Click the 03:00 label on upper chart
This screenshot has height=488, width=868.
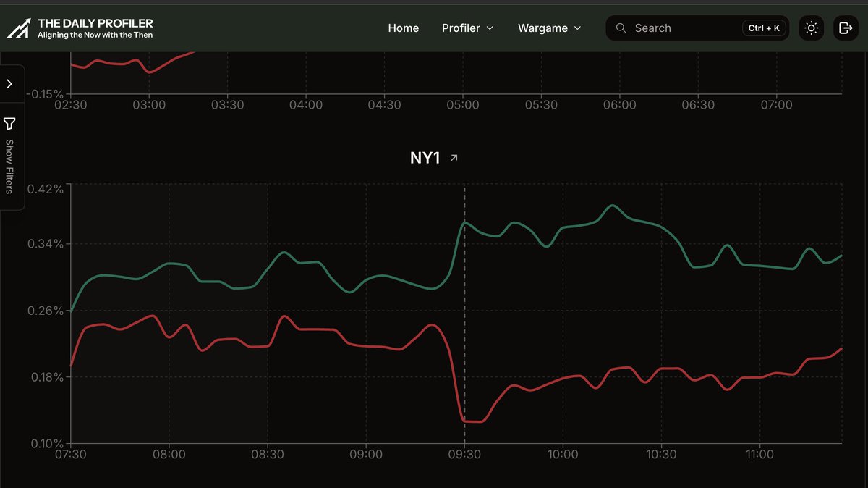(149, 105)
